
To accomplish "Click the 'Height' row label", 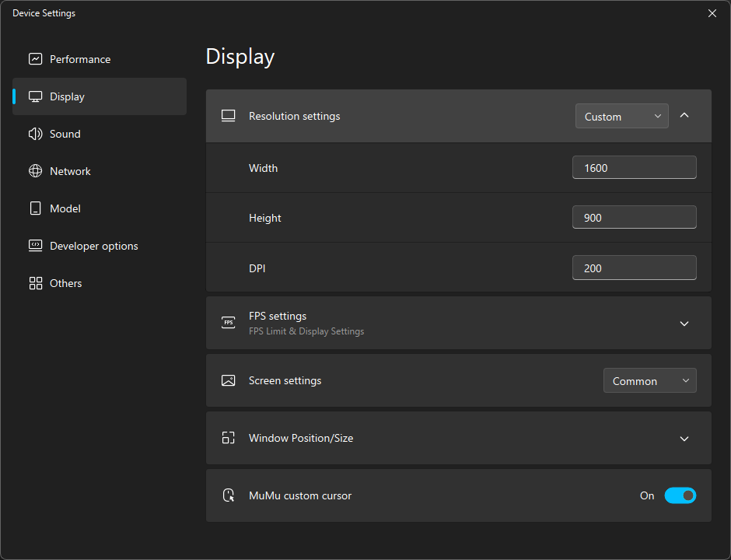I will pyautogui.click(x=265, y=218).
